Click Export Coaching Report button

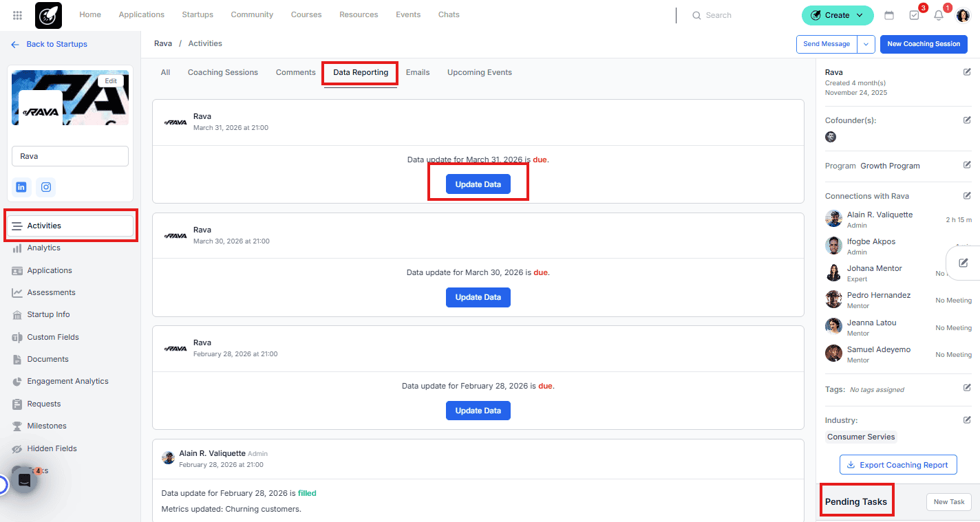coord(897,465)
